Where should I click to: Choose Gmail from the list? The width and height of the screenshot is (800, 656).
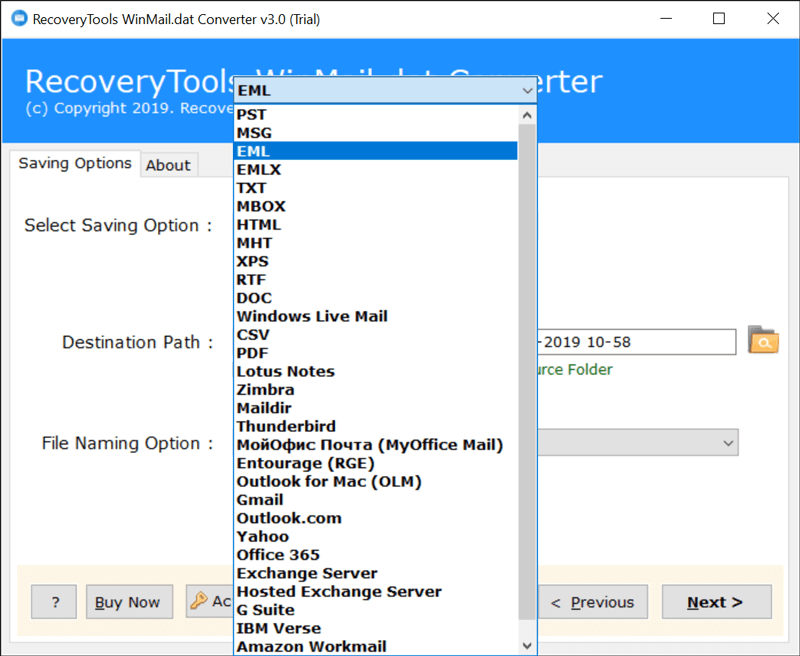pos(376,500)
